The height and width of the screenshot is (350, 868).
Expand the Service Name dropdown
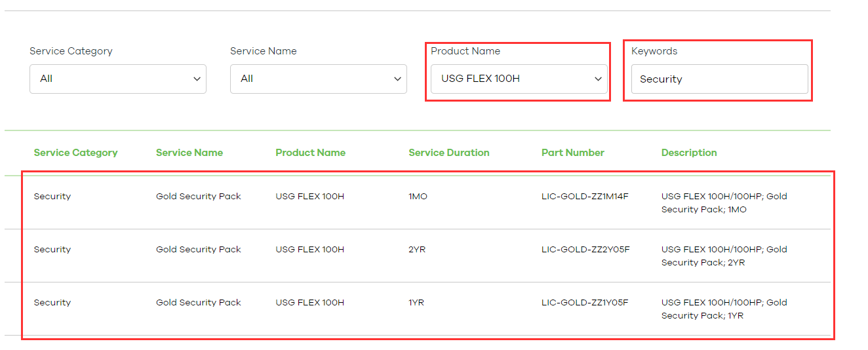point(318,79)
